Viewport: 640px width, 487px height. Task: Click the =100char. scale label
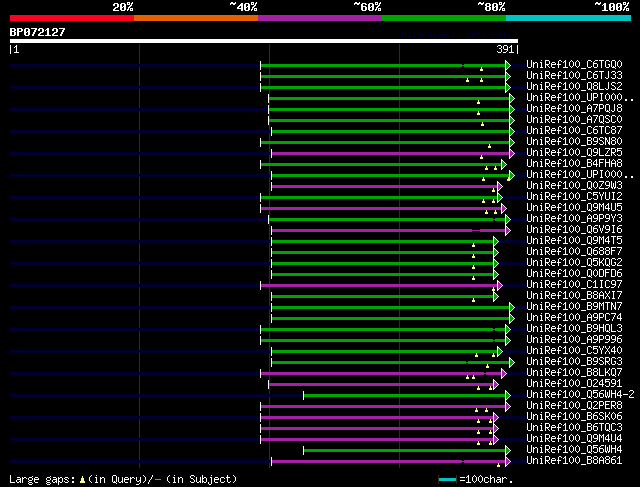point(486,479)
